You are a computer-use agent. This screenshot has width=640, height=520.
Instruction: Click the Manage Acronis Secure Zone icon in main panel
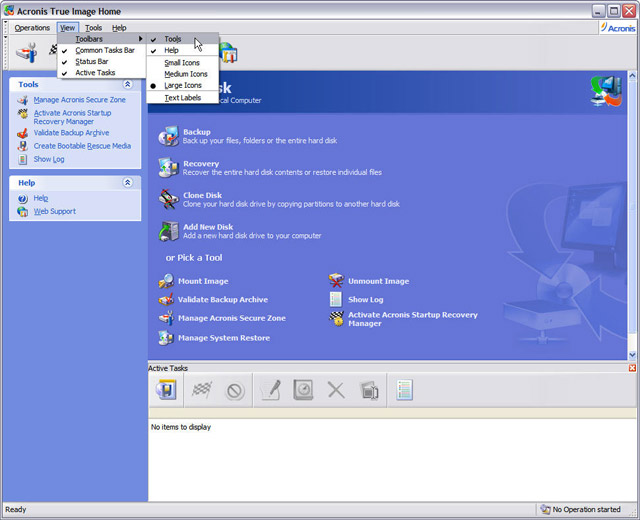coord(166,318)
